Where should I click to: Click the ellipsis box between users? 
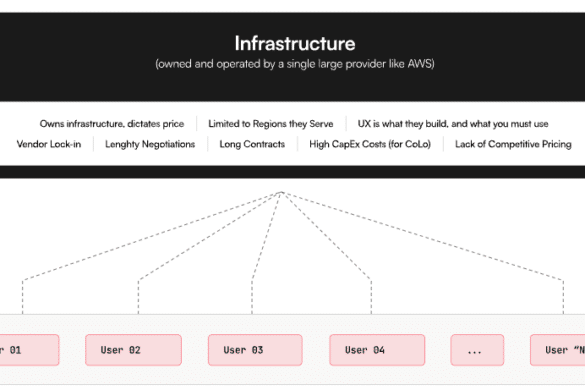coord(477,350)
